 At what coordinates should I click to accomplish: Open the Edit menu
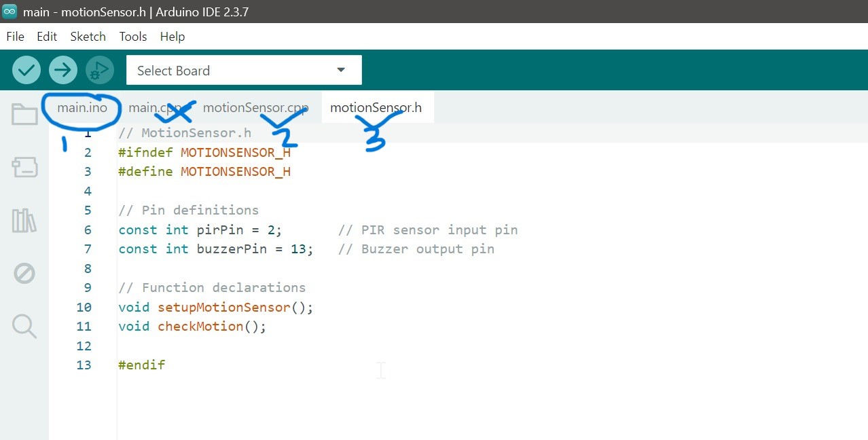click(x=47, y=37)
